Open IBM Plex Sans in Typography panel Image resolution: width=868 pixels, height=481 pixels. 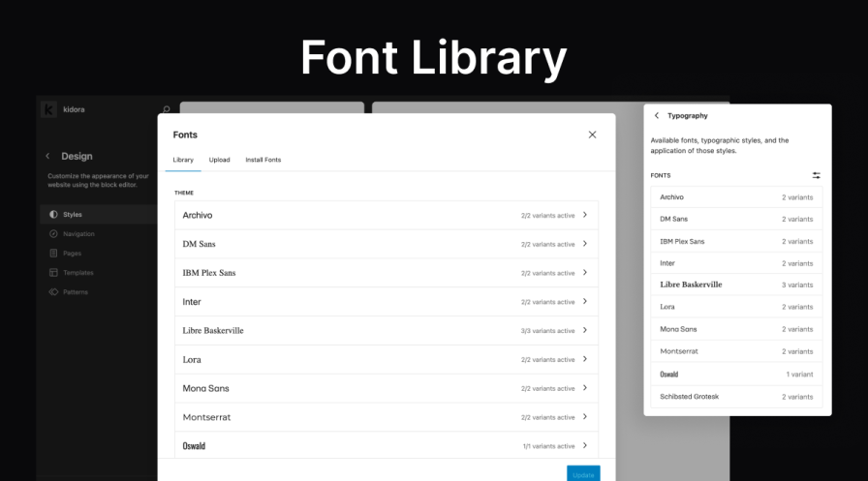[736, 241]
